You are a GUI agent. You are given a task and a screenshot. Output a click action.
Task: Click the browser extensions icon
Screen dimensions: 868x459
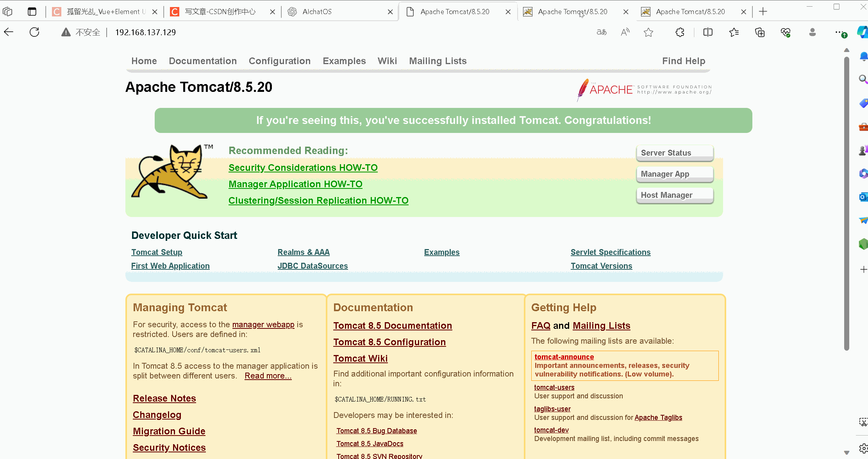[x=680, y=33]
